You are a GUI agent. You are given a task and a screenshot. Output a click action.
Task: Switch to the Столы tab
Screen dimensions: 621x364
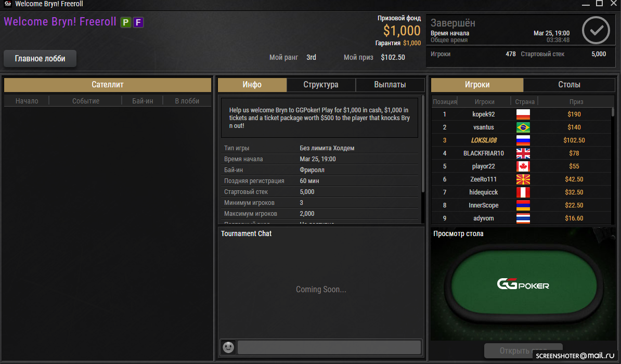point(569,85)
